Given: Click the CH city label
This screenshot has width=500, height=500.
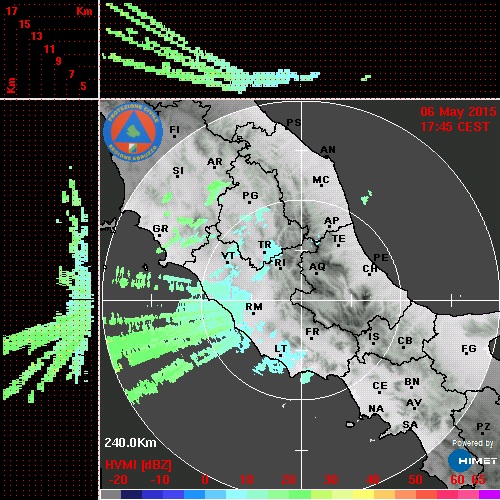Looking at the screenshot, I should tap(370, 268).
